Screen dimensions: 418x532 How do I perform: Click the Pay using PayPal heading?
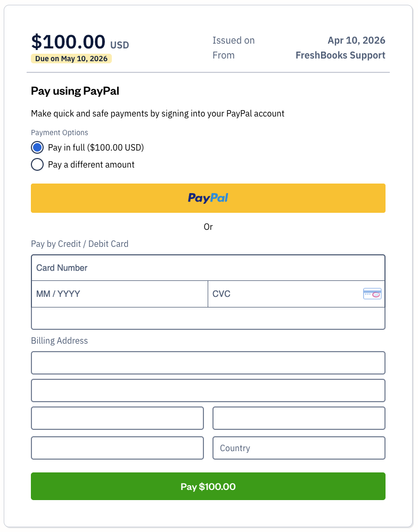pos(75,91)
